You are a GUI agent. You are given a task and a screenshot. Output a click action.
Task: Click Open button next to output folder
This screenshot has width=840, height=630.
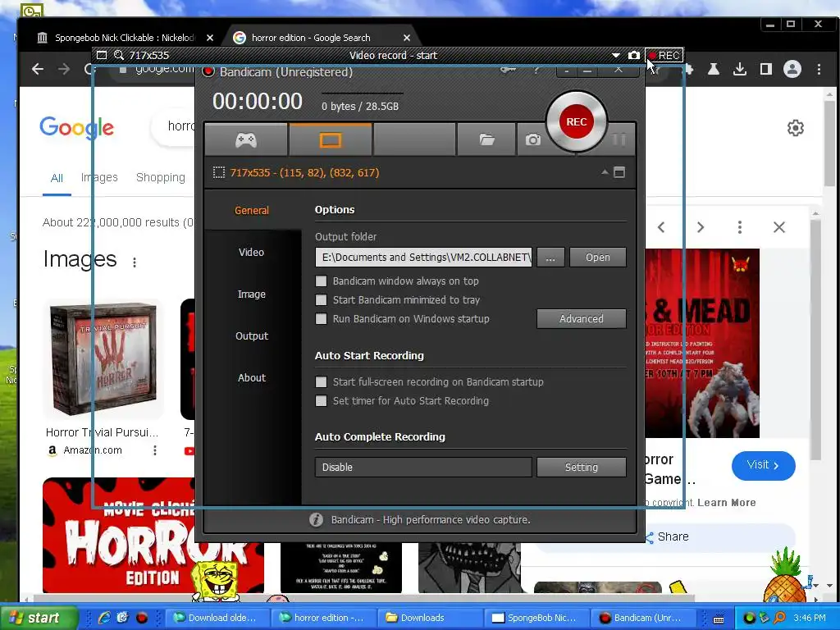pyautogui.click(x=597, y=257)
